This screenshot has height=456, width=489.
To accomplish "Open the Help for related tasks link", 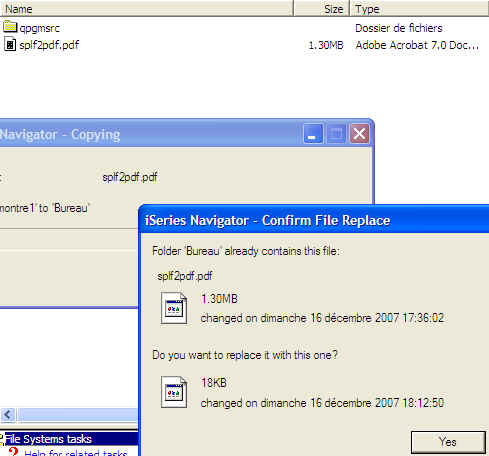I will [x=76, y=453].
